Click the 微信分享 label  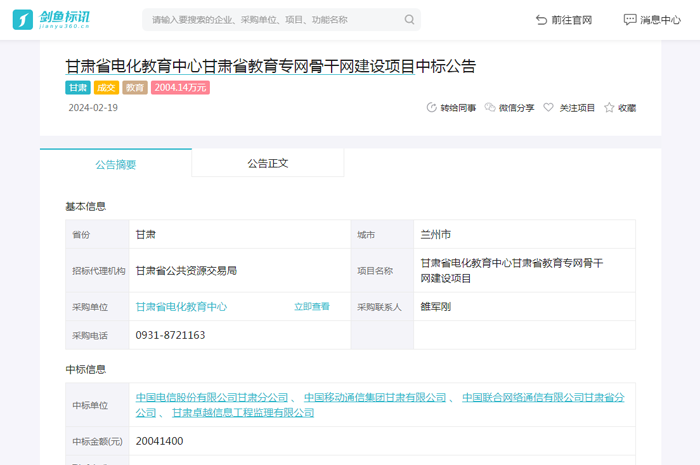click(x=517, y=108)
